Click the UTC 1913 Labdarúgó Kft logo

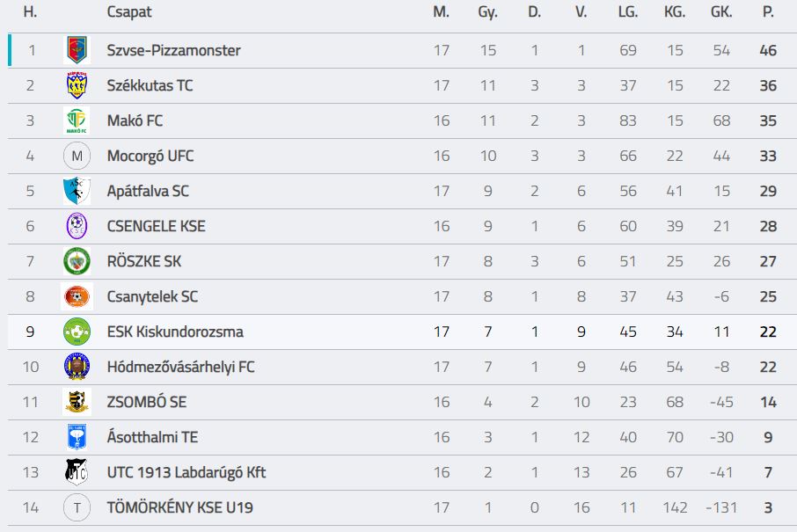pyautogui.click(x=77, y=472)
